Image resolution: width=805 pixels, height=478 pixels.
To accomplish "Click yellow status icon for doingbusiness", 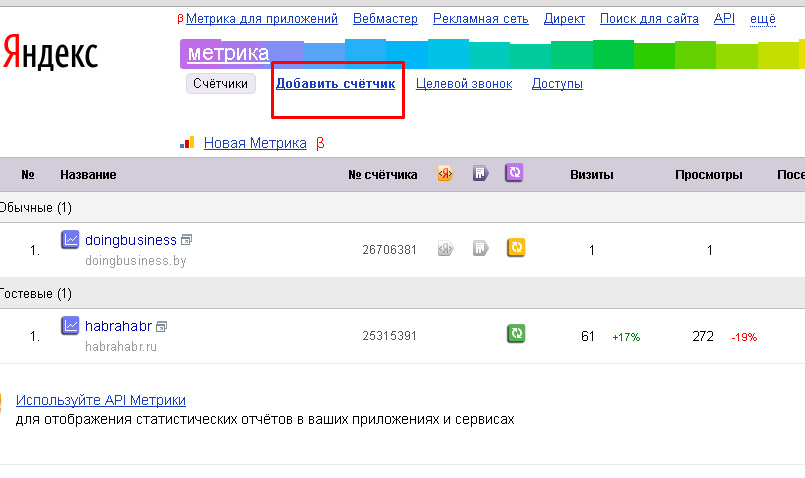I will [x=516, y=247].
